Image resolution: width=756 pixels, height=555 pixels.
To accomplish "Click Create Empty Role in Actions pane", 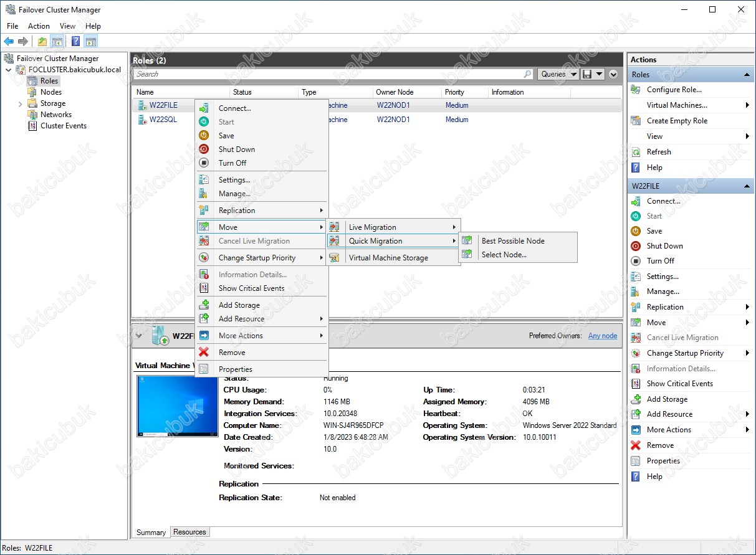I will click(677, 121).
